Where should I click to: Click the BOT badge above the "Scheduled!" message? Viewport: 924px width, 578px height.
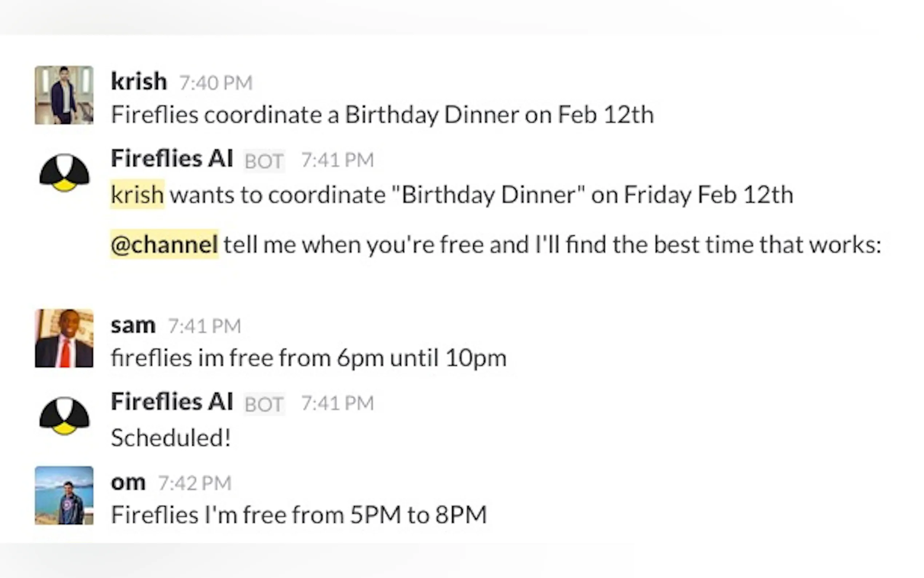pyautogui.click(x=264, y=404)
